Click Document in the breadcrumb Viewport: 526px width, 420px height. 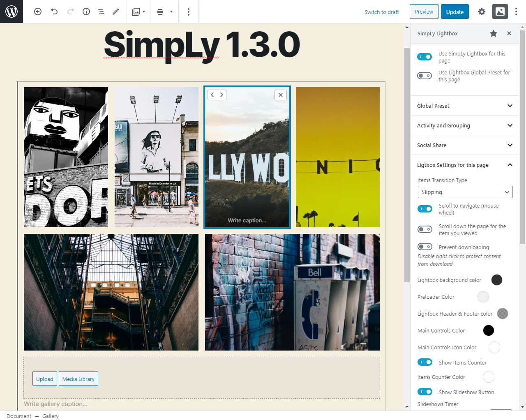click(x=19, y=416)
